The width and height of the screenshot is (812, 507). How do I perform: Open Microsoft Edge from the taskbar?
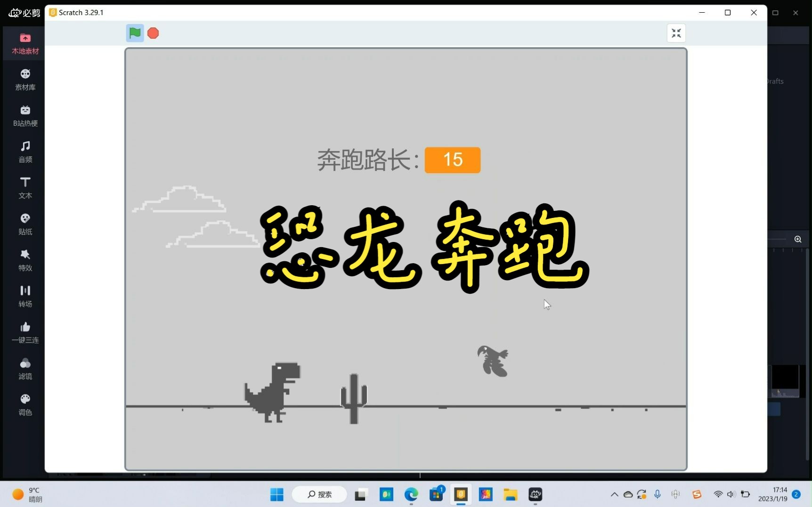point(411,494)
